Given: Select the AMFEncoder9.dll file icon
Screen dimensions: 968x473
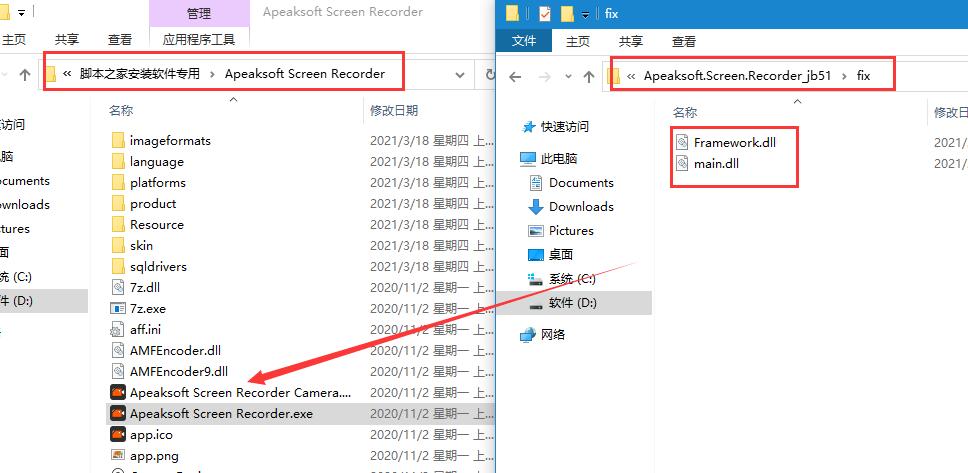Looking at the screenshot, I should pyautogui.click(x=118, y=372).
